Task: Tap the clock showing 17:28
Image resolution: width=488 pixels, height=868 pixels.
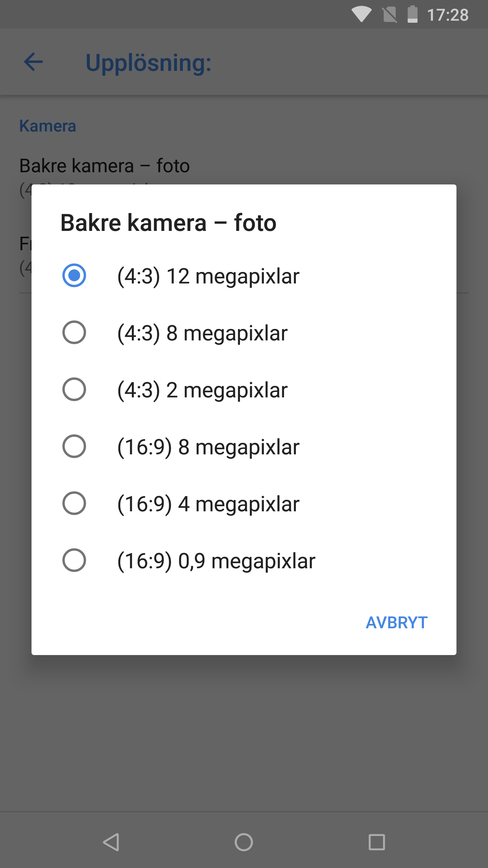Action: coord(448,15)
